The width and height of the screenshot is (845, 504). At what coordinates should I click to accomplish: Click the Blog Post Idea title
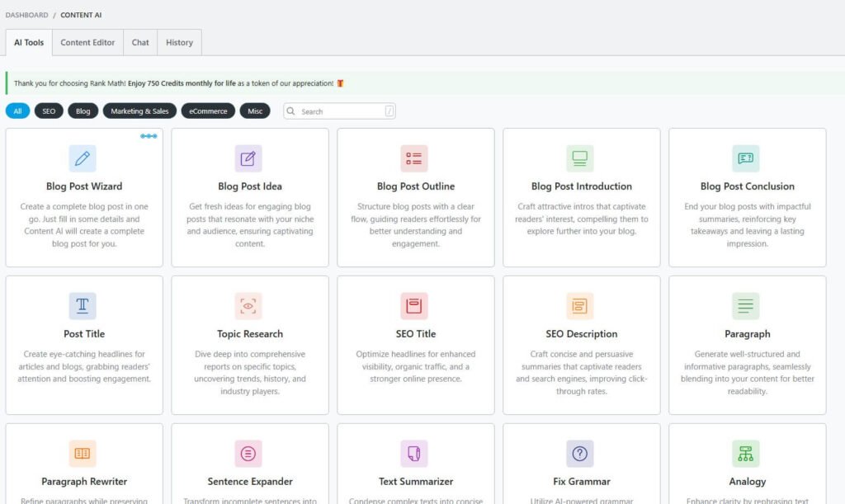pyautogui.click(x=250, y=186)
